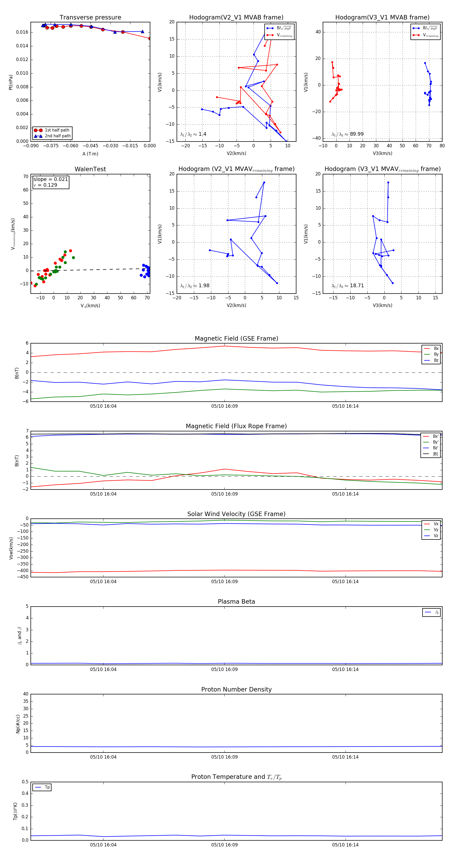The height and width of the screenshot is (868, 473).
Task: Select the Bx' flux rope legend entry
Action: coord(431,436)
